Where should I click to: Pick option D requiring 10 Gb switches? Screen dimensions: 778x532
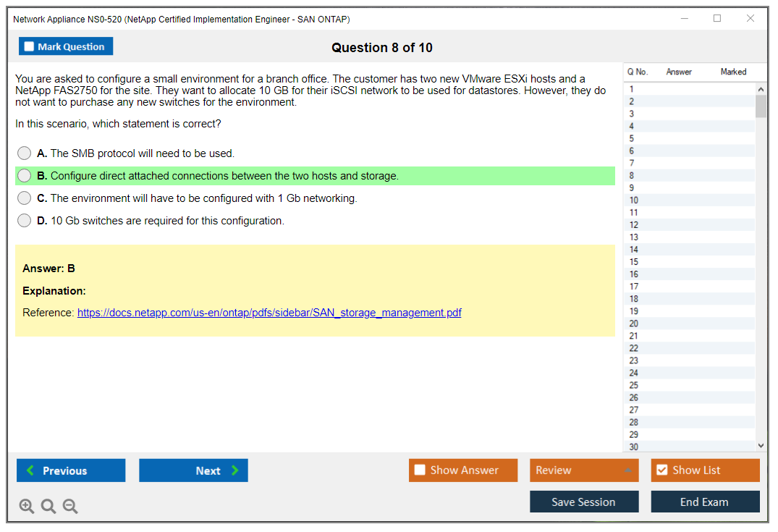(25, 221)
